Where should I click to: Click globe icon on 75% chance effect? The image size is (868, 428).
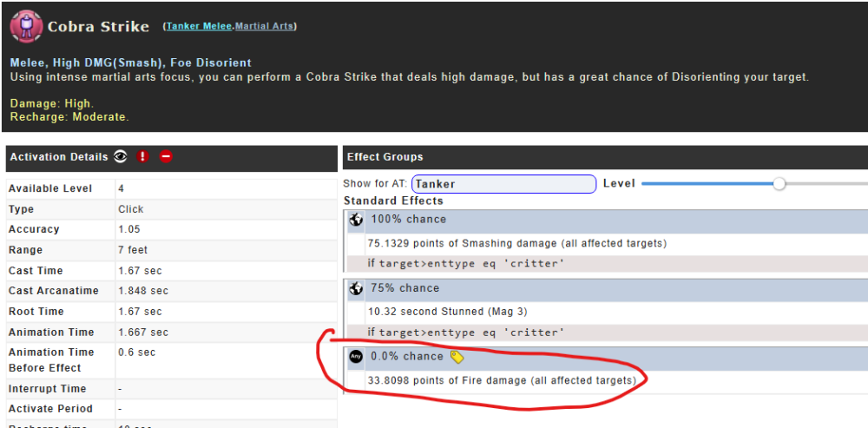pyautogui.click(x=356, y=288)
